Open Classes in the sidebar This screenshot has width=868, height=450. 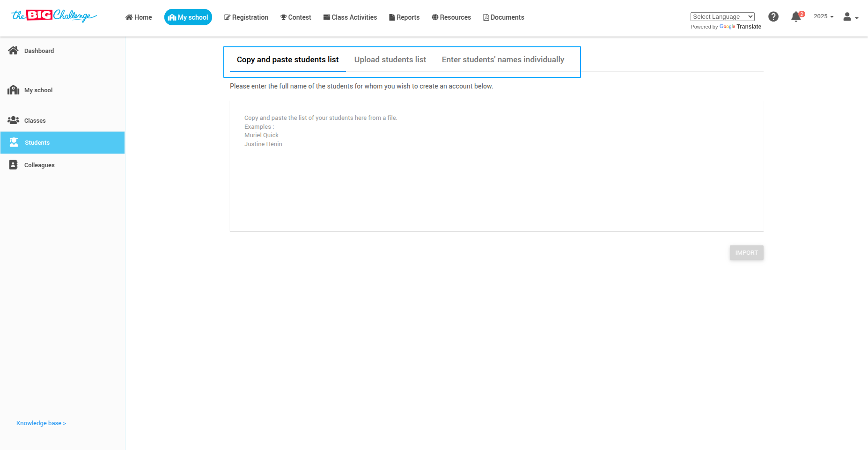pos(62,120)
